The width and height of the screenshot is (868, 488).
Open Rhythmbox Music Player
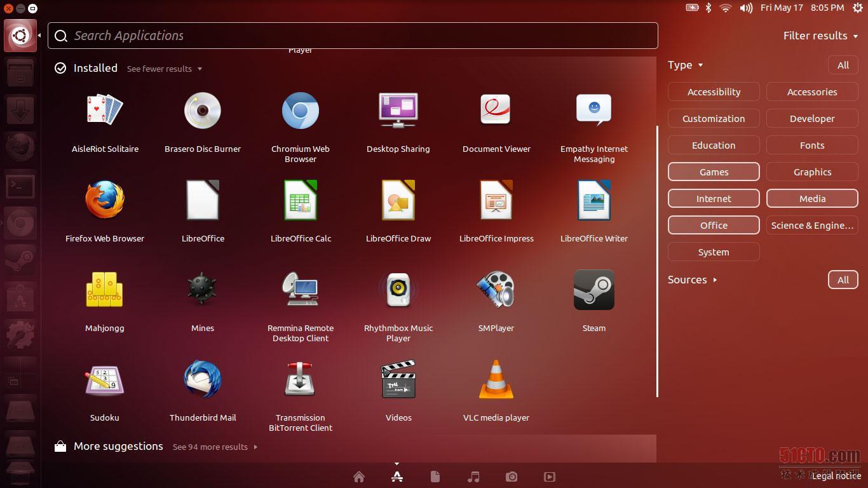point(398,290)
